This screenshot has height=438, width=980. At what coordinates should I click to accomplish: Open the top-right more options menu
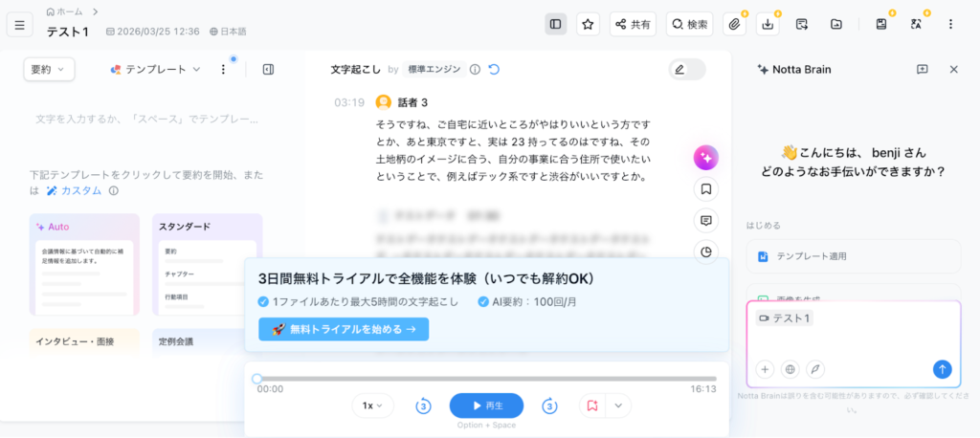click(950, 24)
